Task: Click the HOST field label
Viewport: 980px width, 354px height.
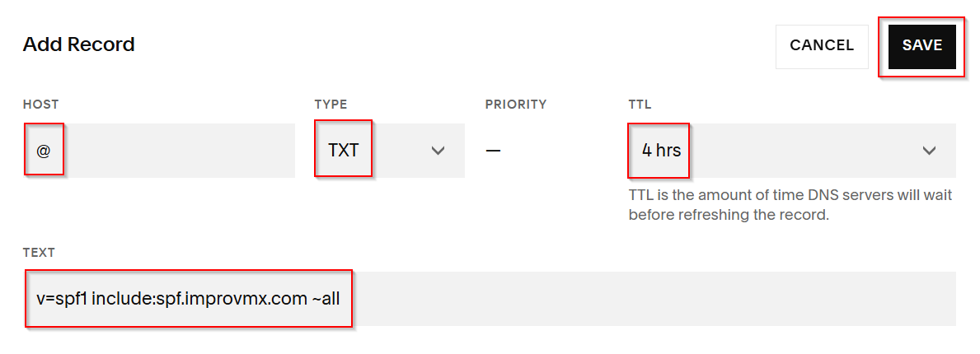Action: tap(40, 105)
